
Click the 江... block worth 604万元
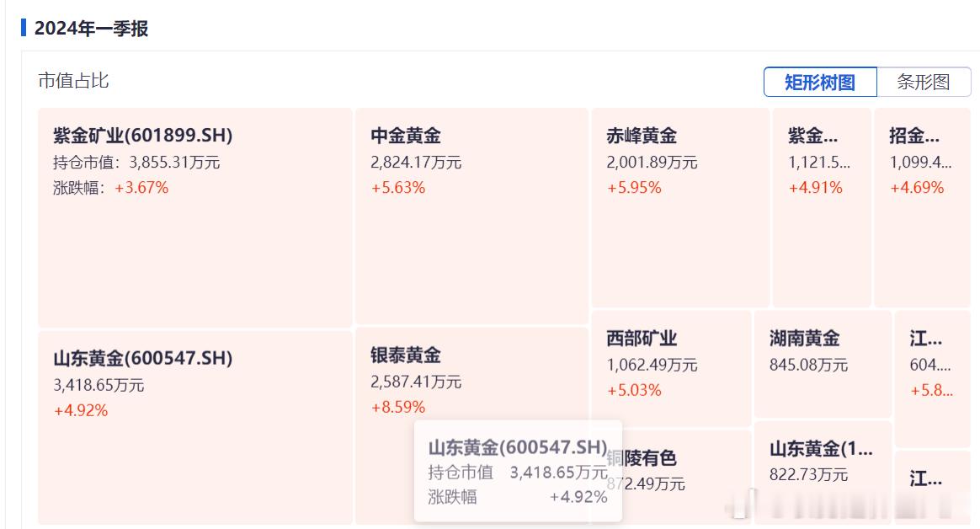(x=933, y=378)
